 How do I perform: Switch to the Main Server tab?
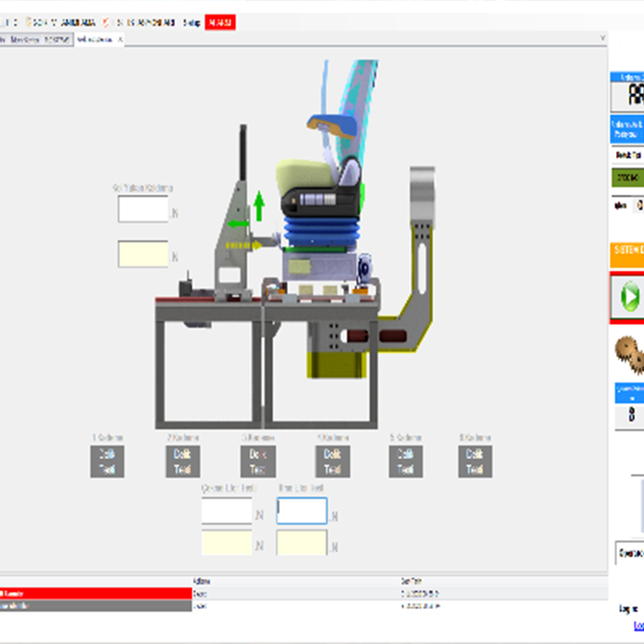[27, 41]
